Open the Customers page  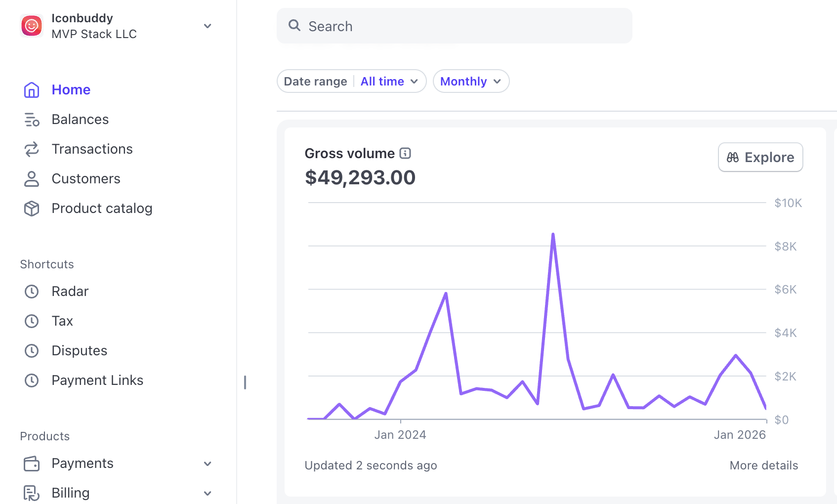tap(86, 179)
